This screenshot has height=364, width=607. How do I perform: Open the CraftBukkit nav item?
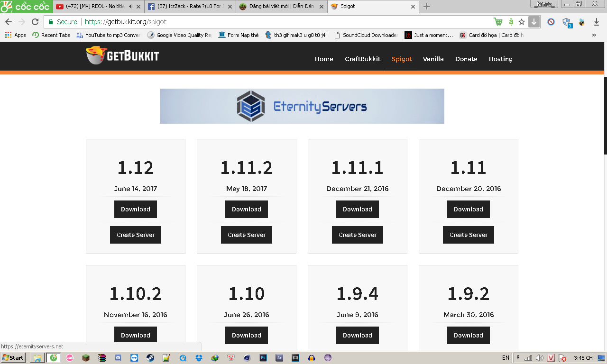tap(363, 59)
